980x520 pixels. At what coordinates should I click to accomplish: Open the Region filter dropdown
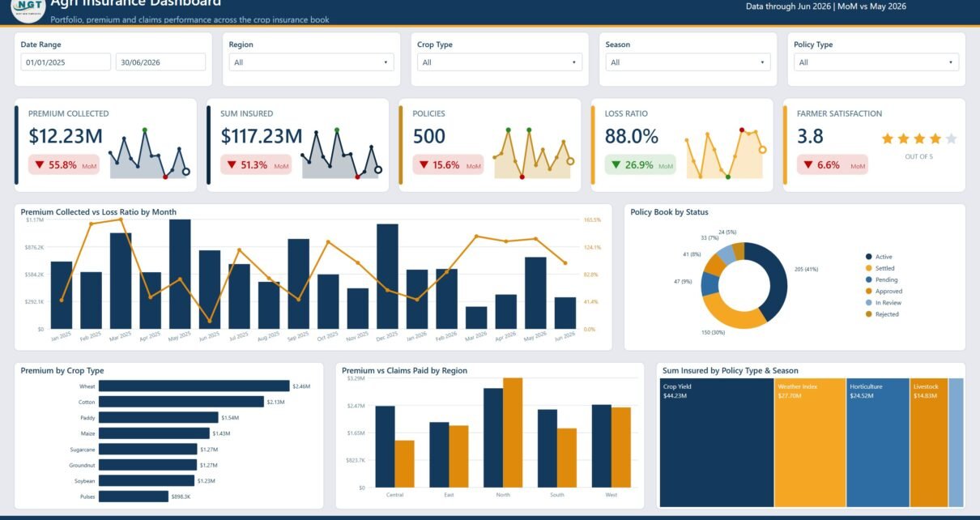click(311, 62)
